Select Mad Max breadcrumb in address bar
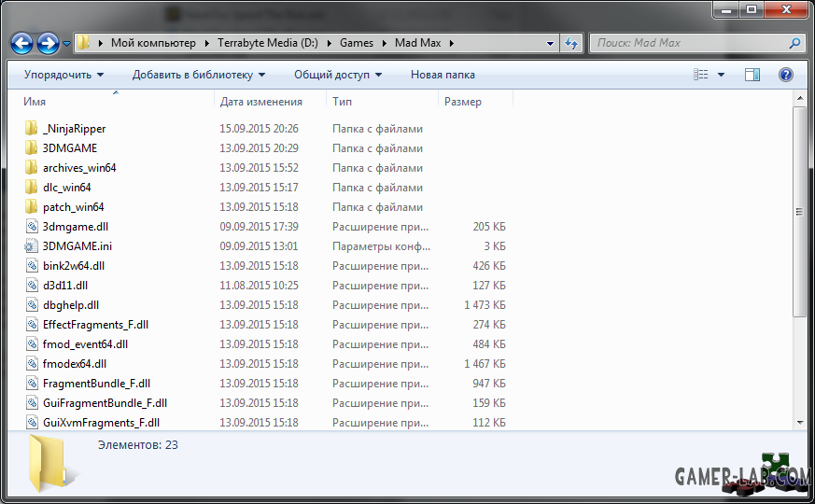The image size is (815, 504). (x=418, y=43)
